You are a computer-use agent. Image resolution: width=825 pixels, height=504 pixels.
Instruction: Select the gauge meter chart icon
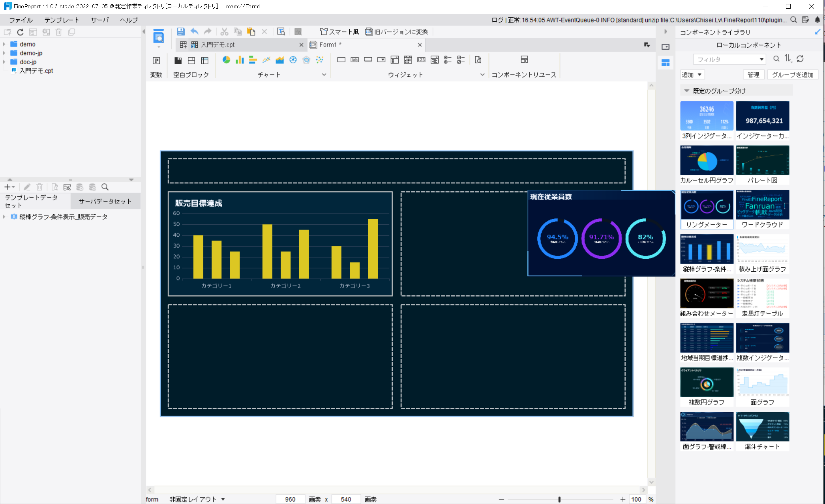click(x=293, y=60)
